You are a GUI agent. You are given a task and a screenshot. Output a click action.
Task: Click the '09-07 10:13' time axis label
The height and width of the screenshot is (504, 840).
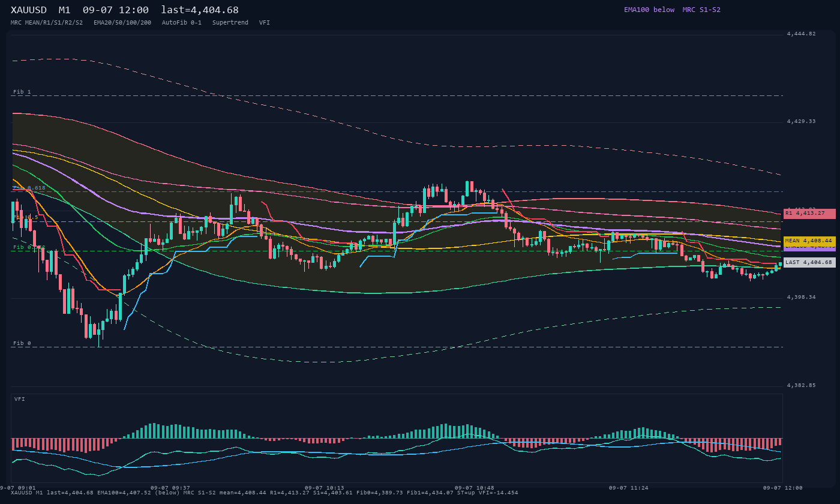tap(325, 488)
